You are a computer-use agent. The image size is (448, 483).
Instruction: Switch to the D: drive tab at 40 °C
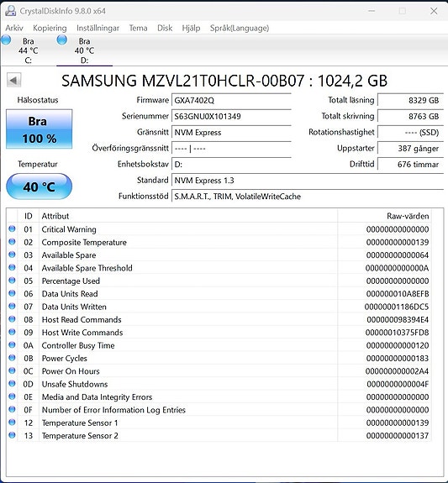tap(84, 50)
